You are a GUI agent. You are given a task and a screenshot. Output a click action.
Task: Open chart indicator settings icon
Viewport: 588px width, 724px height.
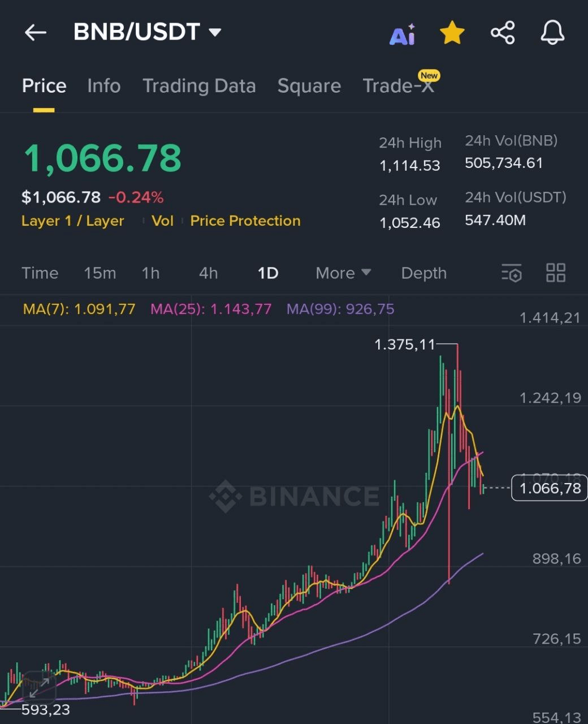click(x=512, y=273)
